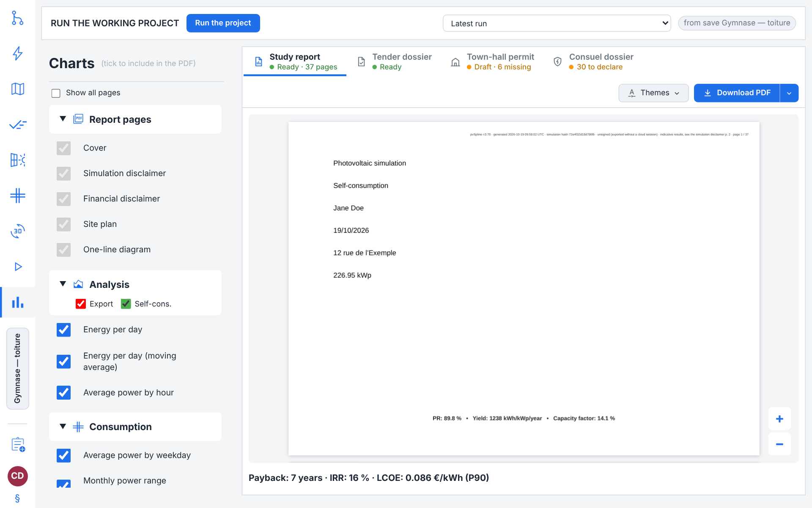Open the solar panel sun icon
The height and width of the screenshot is (508, 812).
click(x=17, y=160)
